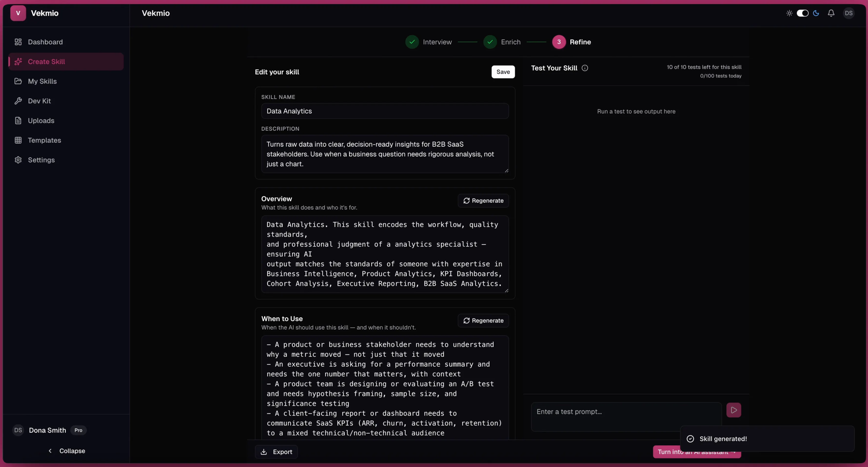Screen dimensions: 868x467
Task: Collapse the sidebar
Action: (67, 451)
